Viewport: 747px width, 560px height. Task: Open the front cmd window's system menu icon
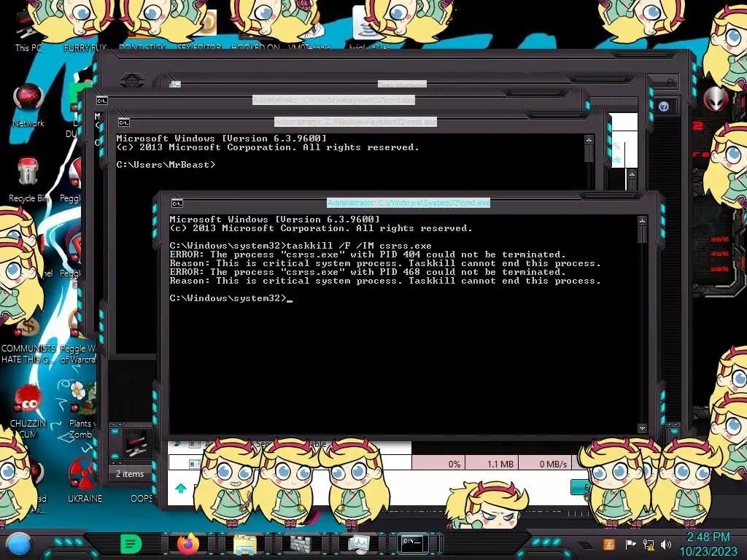pyautogui.click(x=177, y=203)
